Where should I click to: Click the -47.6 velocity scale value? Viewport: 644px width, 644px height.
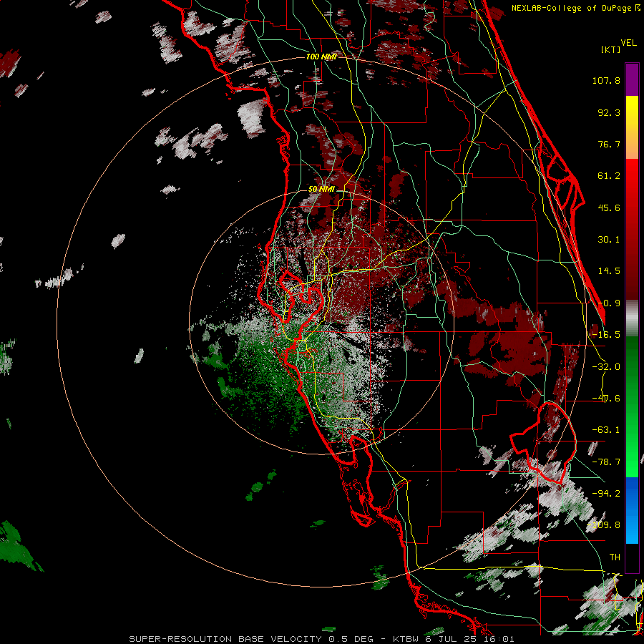tap(606, 399)
